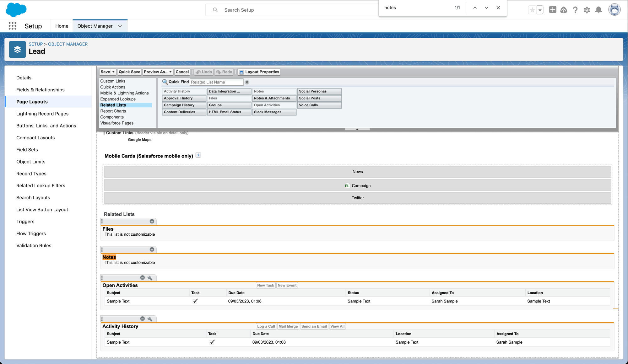
Task: Open Compact Layouts in the sidebar
Action: (x=35, y=138)
